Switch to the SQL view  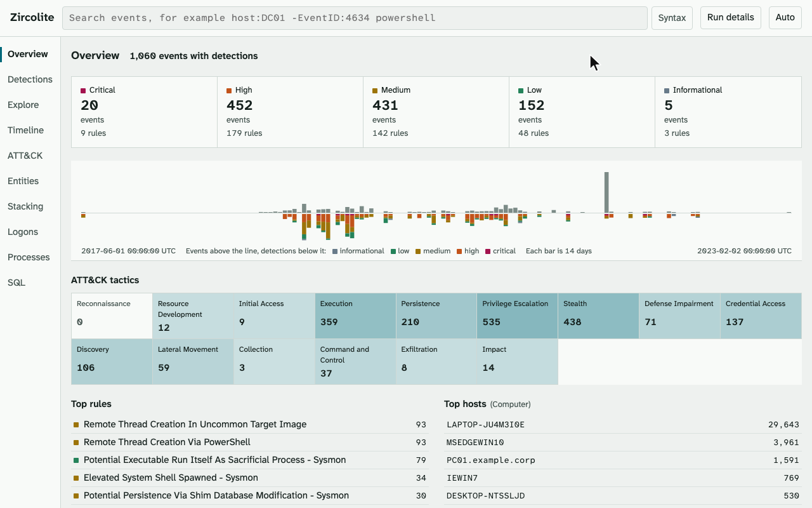tap(30, 283)
